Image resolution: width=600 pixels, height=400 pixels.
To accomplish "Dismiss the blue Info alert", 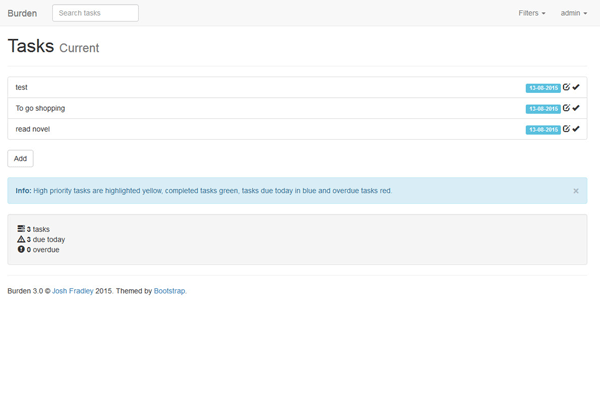I will (576, 190).
